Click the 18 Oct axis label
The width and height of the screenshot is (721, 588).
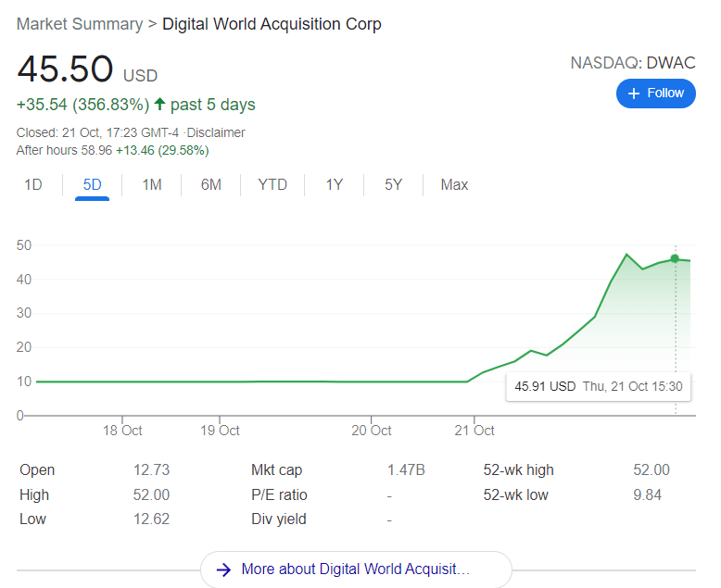point(122,431)
